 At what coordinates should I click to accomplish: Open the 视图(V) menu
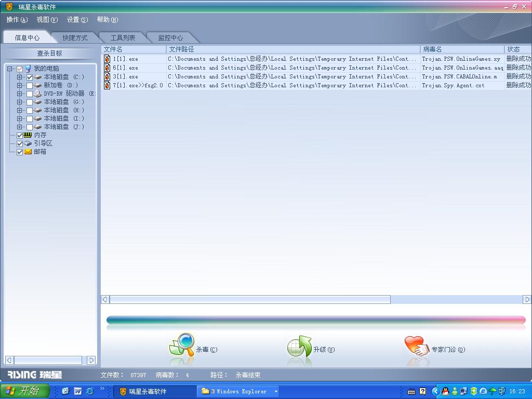coord(47,20)
